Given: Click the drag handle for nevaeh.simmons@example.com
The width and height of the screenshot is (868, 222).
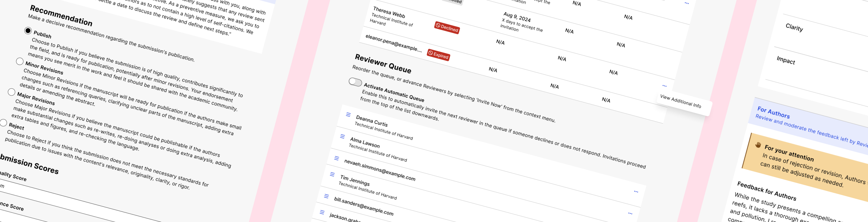Looking at the screenshot, I should click(x=337, y=158).
